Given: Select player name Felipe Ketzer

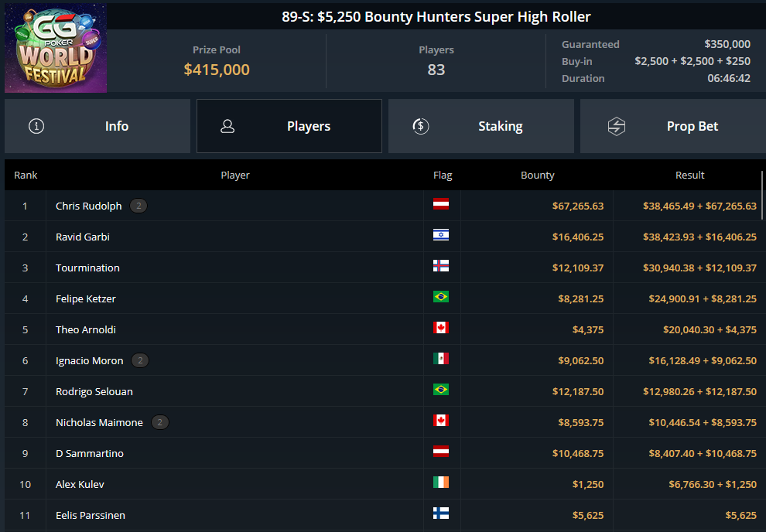Looking at the screenshot, I should click(x=85, y=298).
